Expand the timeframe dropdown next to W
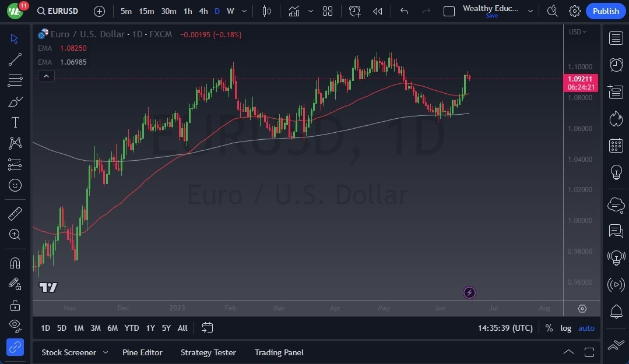The height and width of the screenshot is (364, 629). (x=244, y=11)
